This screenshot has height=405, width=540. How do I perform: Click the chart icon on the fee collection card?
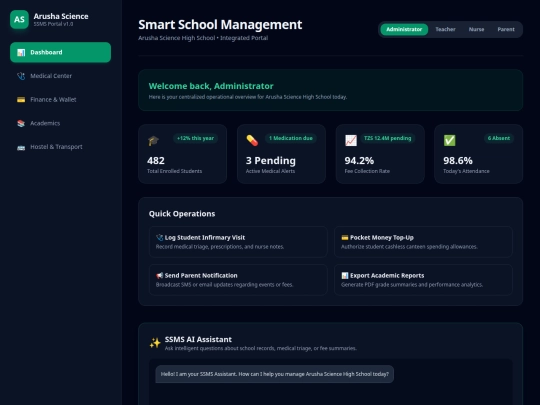tap(351, 141)
